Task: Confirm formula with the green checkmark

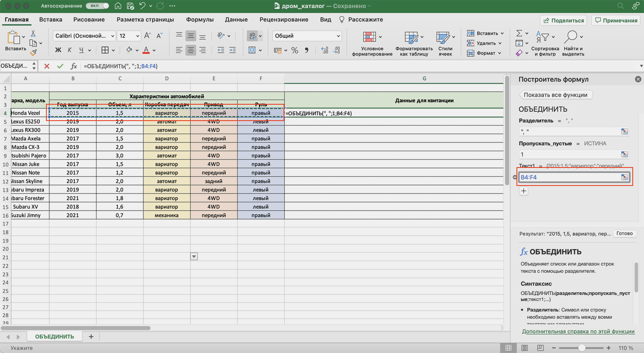Action: [60, 66]
